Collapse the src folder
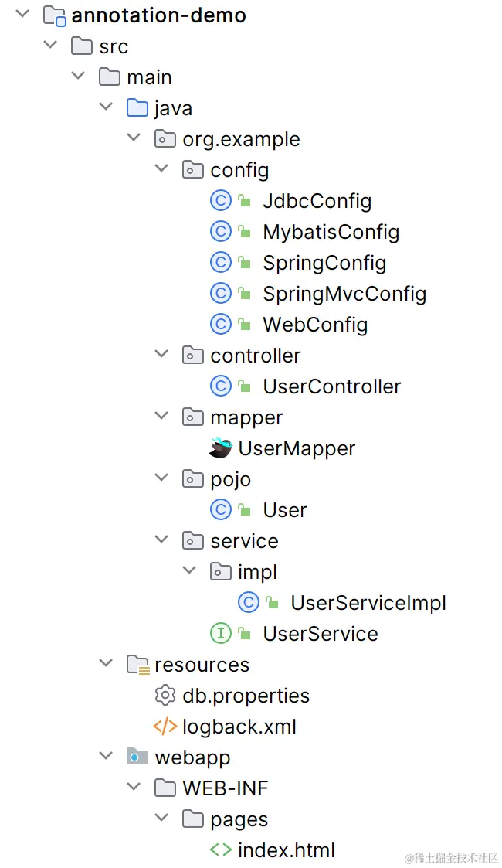 click(49, 45)
